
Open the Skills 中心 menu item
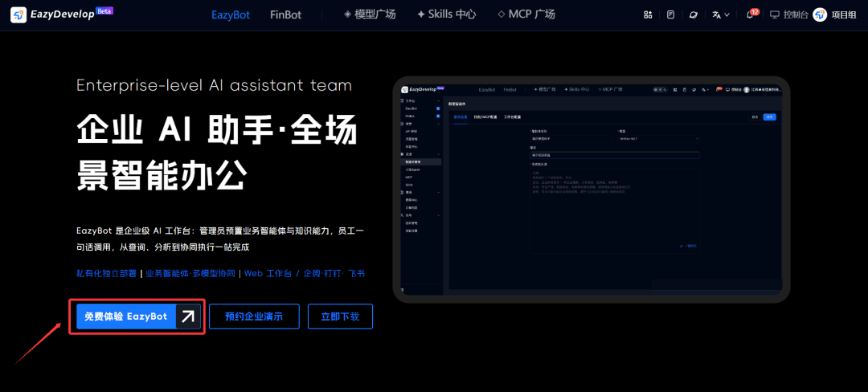click(446, 15)
